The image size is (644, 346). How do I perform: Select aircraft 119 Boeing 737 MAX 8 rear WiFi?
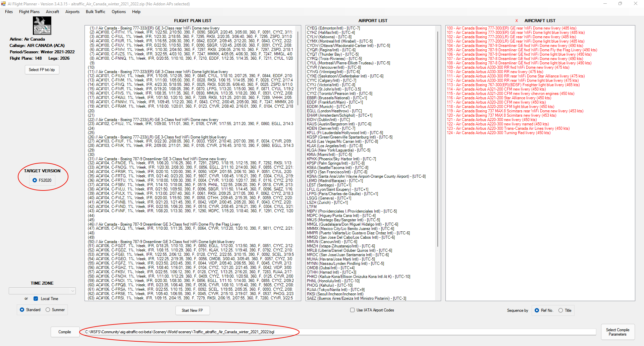(x=515, y=111)
